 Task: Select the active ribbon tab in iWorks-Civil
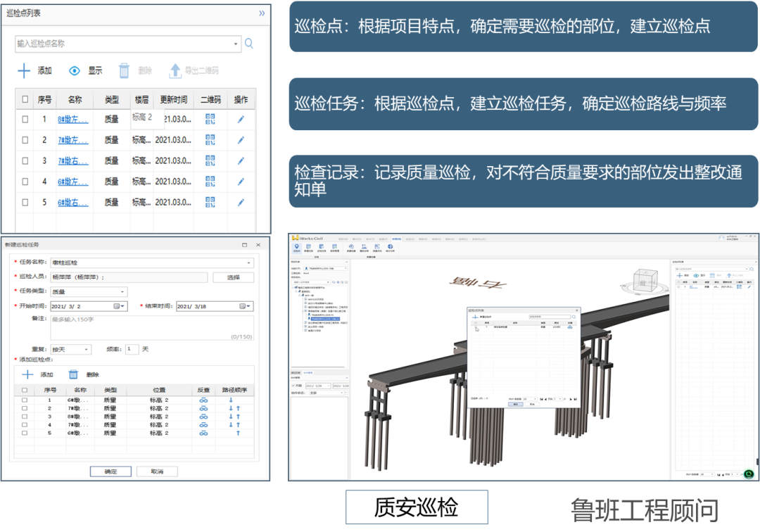pos(396,239)
